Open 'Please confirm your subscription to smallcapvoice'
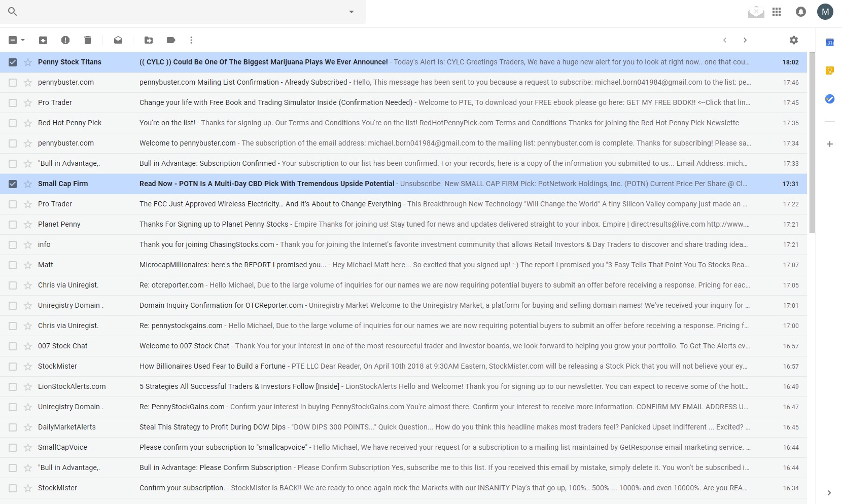 pos(403,448)
